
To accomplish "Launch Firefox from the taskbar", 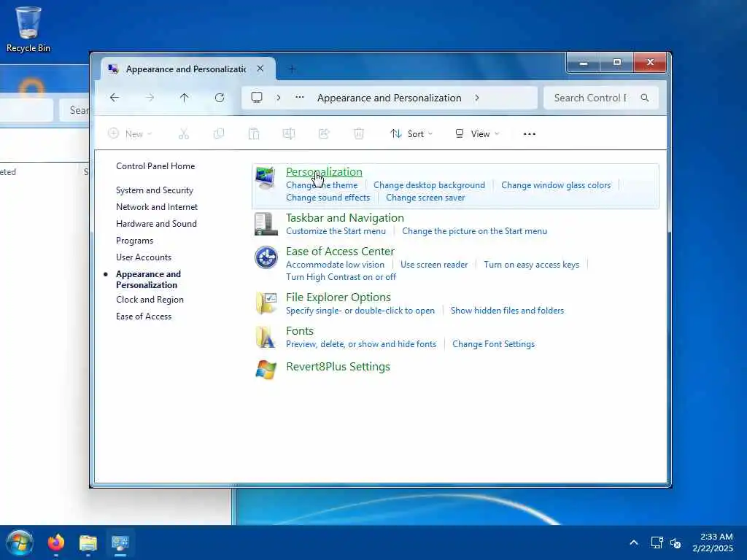I will tap(56, 542).
